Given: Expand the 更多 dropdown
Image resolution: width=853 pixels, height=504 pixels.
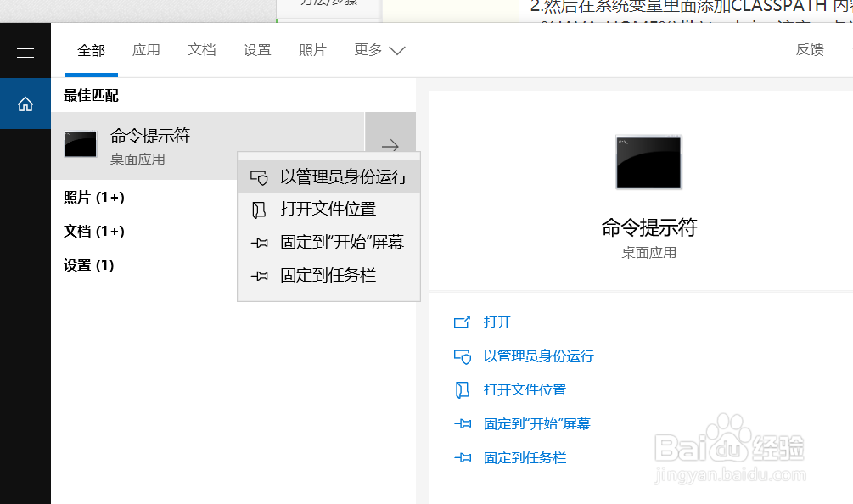Looking at the screenshot, I should coord(379,50).
